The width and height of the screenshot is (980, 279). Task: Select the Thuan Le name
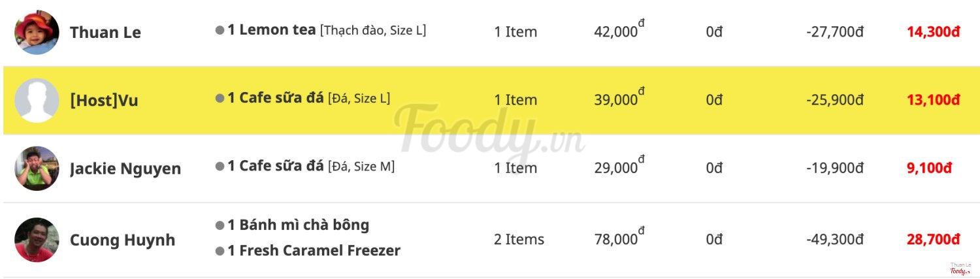tap(105, 33)
